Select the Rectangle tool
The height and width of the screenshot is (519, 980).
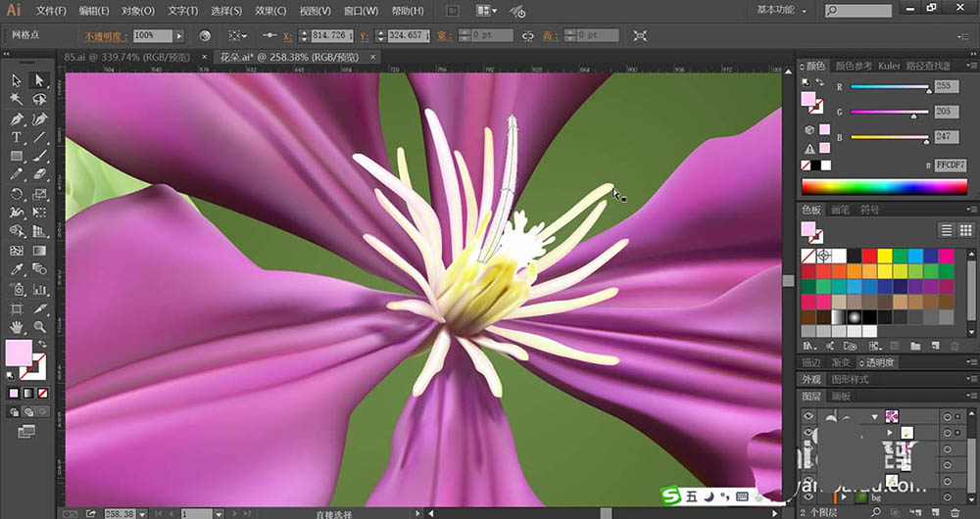(x=17, y=156)
